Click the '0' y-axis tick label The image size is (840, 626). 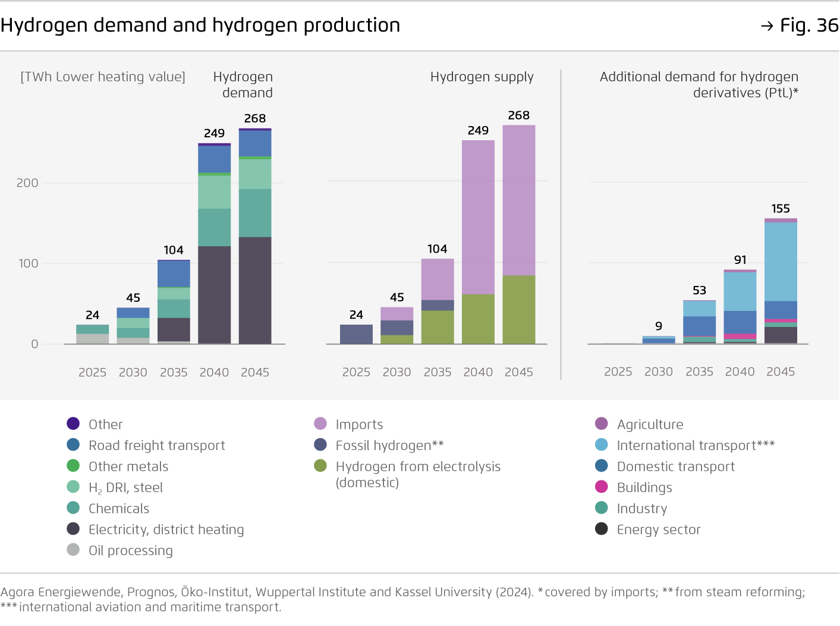pyautogui.click(x=34, y=344)
